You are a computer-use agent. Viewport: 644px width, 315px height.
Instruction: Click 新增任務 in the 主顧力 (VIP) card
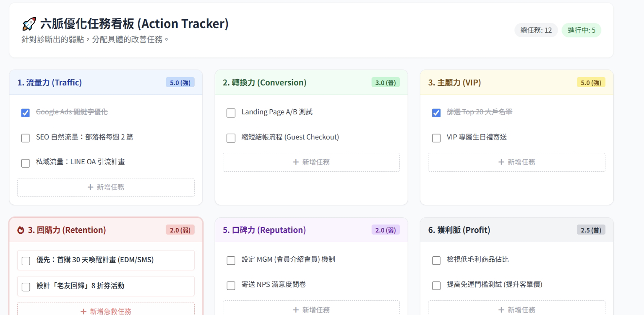(x=516, y=162)
